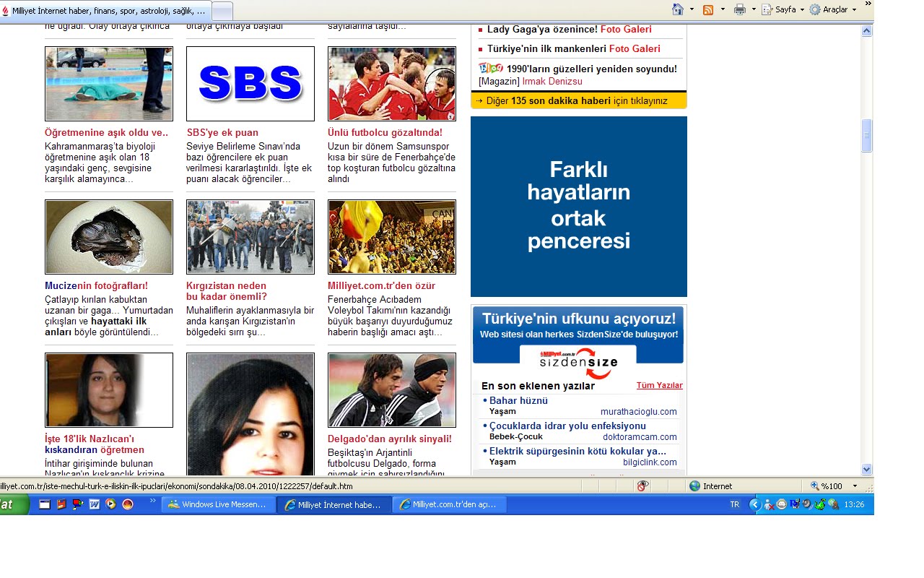The image size is (924, 578).
Task: Switch to Windows Live Messenger taskbar button
Action: 219,504
